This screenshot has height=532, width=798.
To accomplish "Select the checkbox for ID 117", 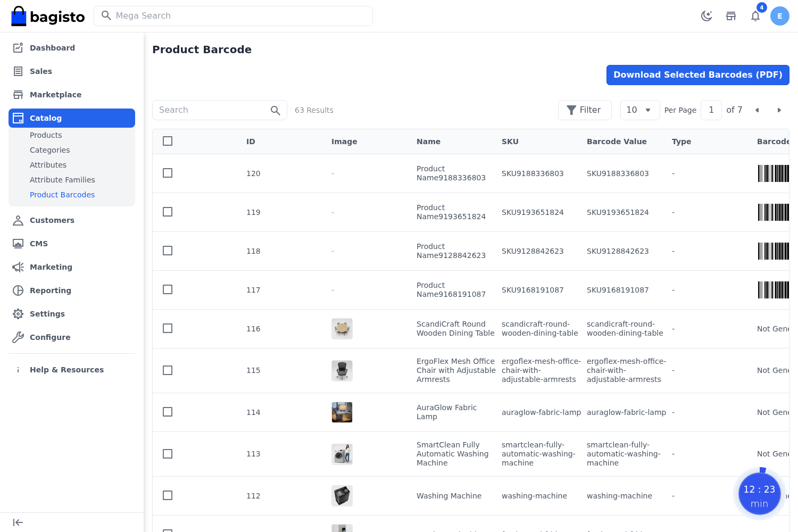I will pyautogui.click(x=168, y=289).
